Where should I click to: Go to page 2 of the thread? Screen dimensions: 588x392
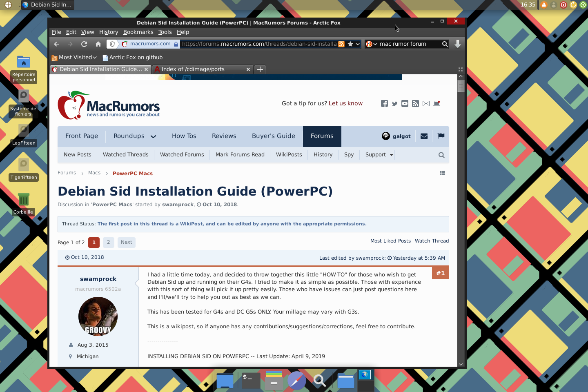tap(109, 243)
